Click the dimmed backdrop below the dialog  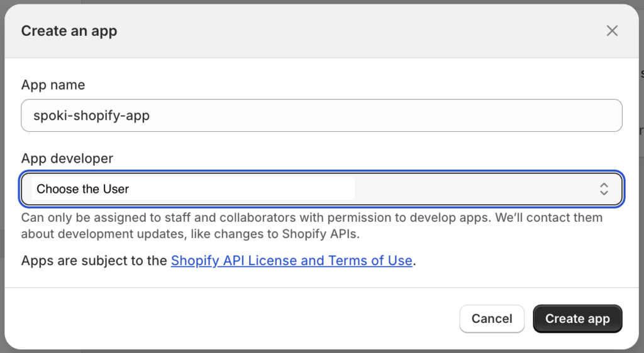click(x=314, y=351)
